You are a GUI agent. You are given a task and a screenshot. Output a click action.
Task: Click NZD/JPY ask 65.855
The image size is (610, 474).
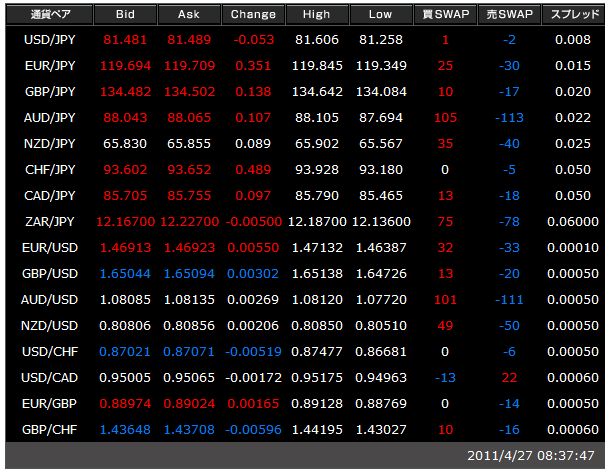pyautogui.click(x=189, y=144)
